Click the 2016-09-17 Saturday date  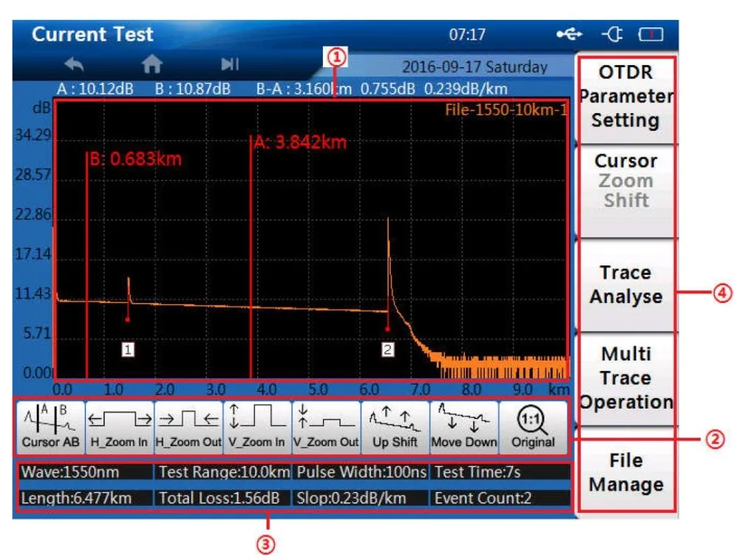474,67
